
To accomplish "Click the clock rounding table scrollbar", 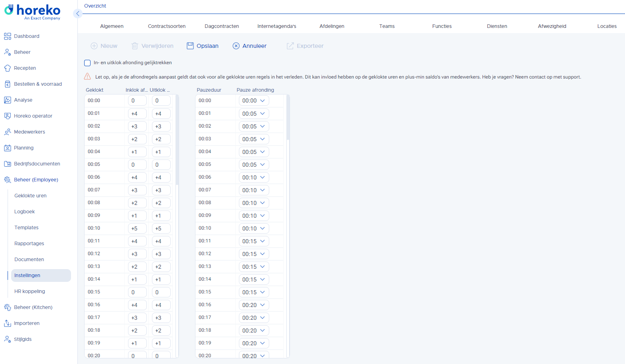I will [x=177, y=140].
